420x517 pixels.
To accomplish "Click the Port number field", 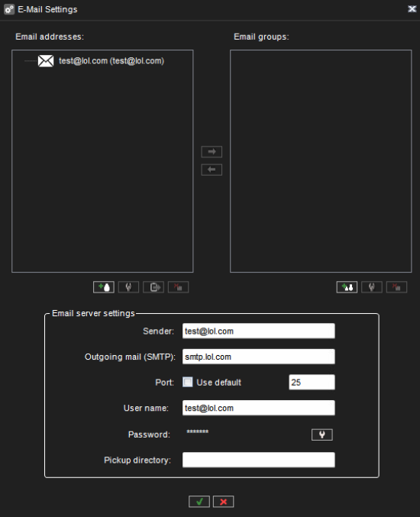I will [312, 382].
